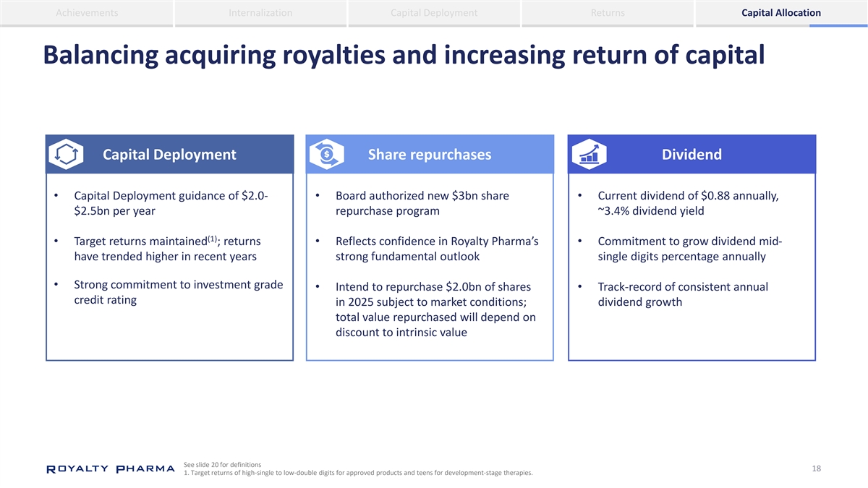Image resolution: width=868 pixels, height=488 pixels.
Task: Click the Dividend growth chart icon
Action: click(x=588, y=155)
